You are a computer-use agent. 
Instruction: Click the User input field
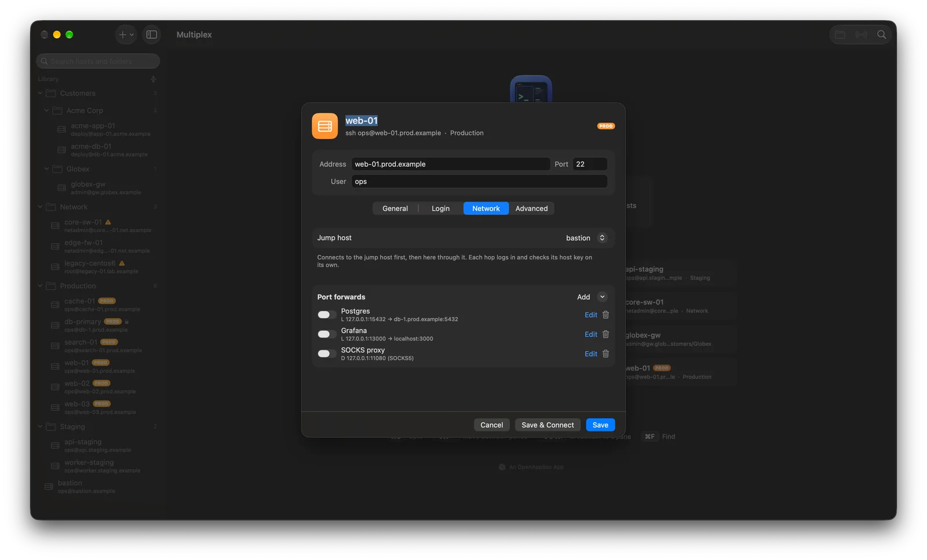tap(479, 181)
